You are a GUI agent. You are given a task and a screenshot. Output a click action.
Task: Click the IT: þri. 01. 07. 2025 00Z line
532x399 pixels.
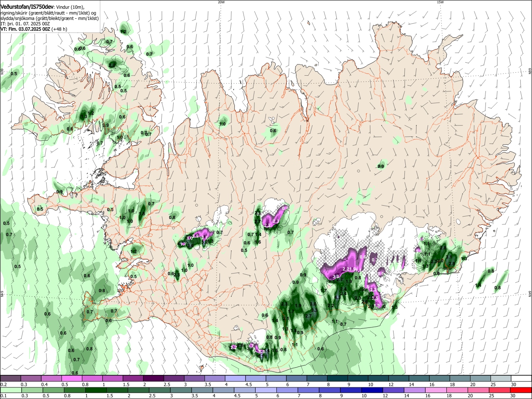click(x=25, y=24)
